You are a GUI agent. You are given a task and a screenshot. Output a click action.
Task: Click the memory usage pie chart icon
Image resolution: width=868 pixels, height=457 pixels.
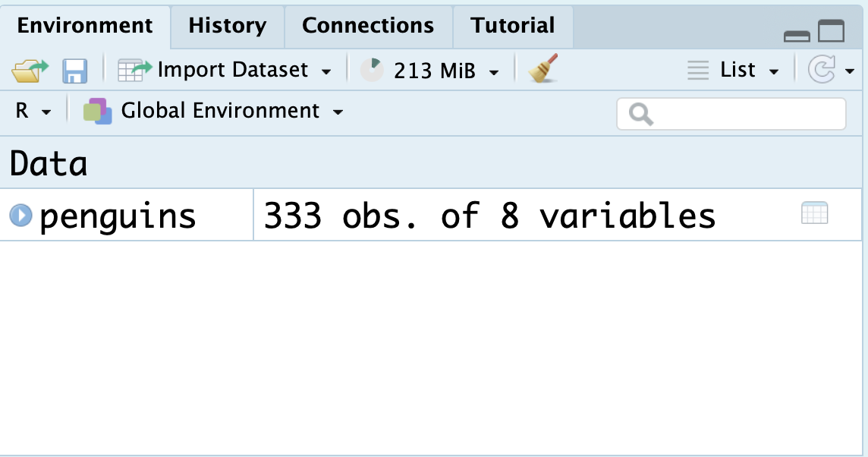tap(372, 71)
